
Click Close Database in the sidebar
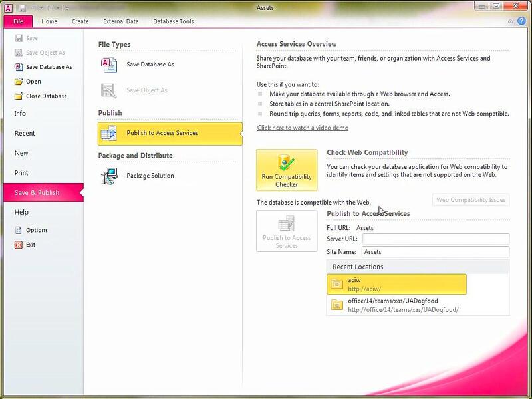tap(46, 96)
